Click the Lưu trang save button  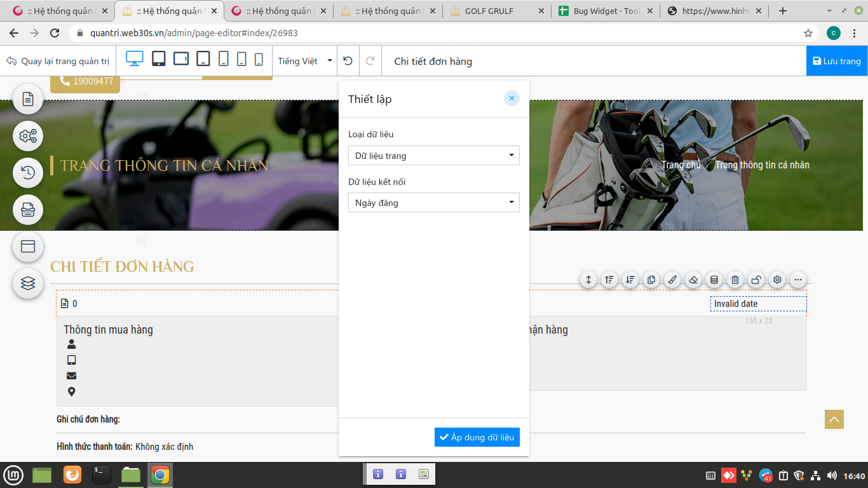pos(837,61)
